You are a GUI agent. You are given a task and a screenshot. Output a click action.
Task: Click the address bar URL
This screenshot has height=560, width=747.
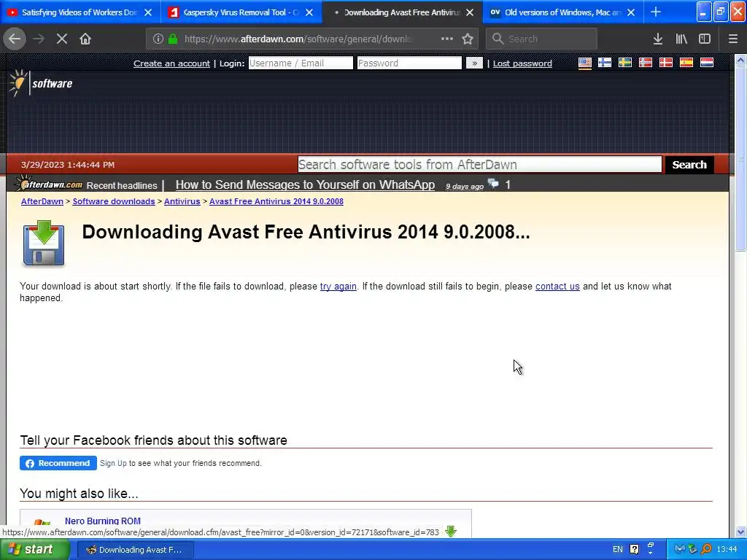coord(298,39)
